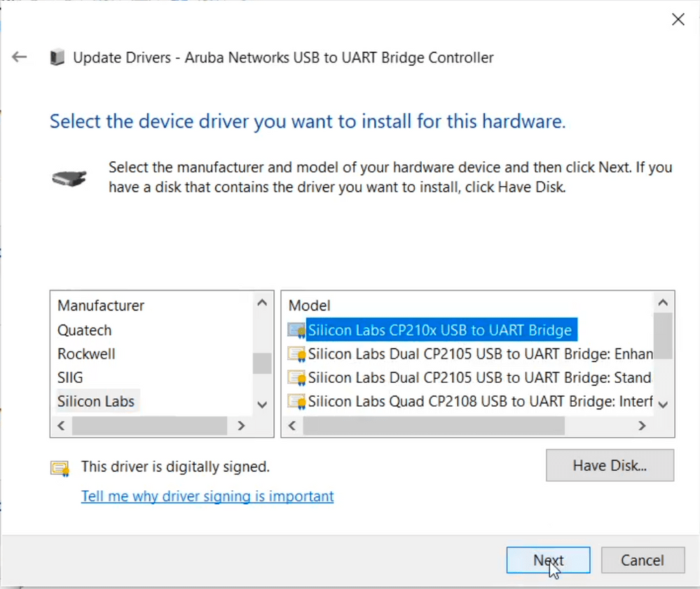The height and width of the screenshot is (589, 700).
Task: Open the why driver signing is important link
Action: click(x=207, y=496)
